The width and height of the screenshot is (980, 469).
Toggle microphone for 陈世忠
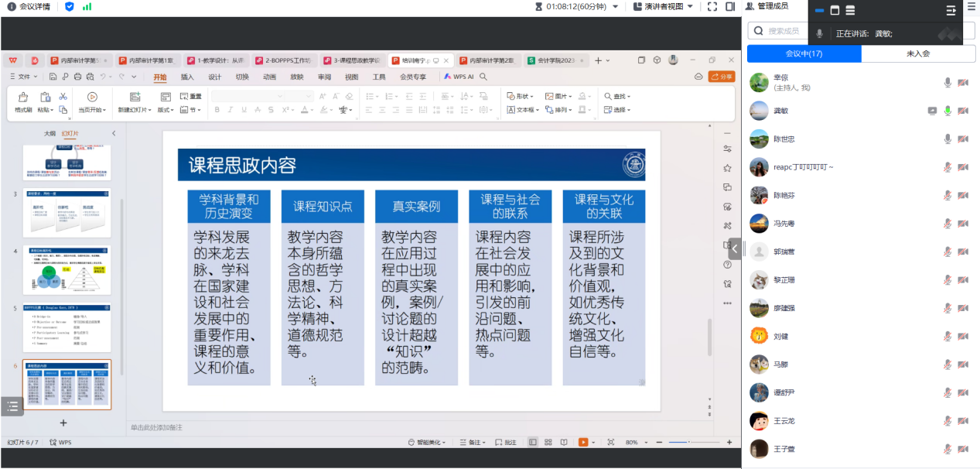(948, 139)
